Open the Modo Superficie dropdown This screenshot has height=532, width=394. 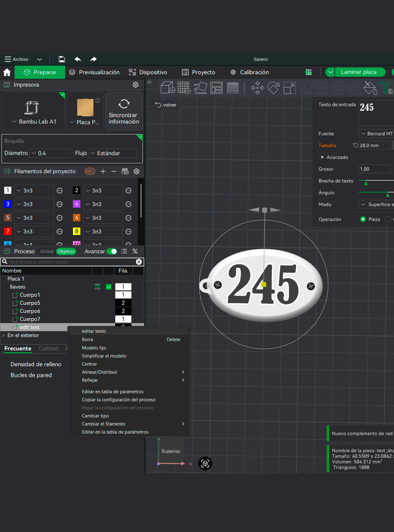point(376,204)
